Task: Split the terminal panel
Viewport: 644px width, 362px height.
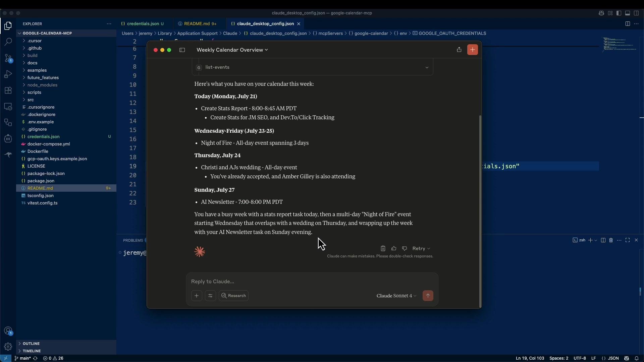Action: coord(603,240)
